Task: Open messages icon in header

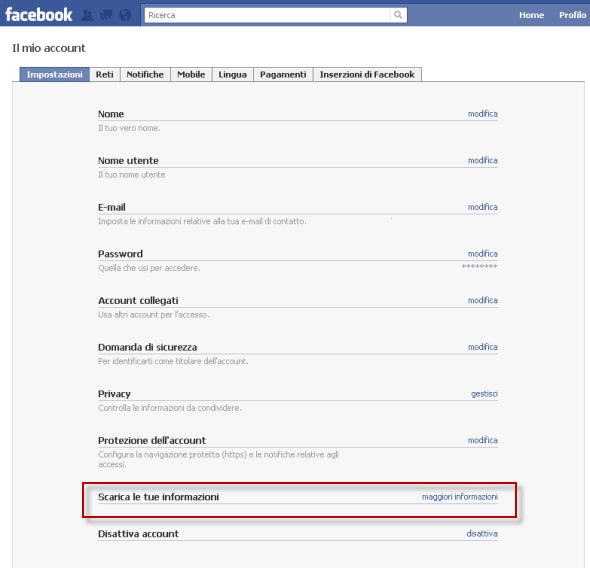Action: 106,15
